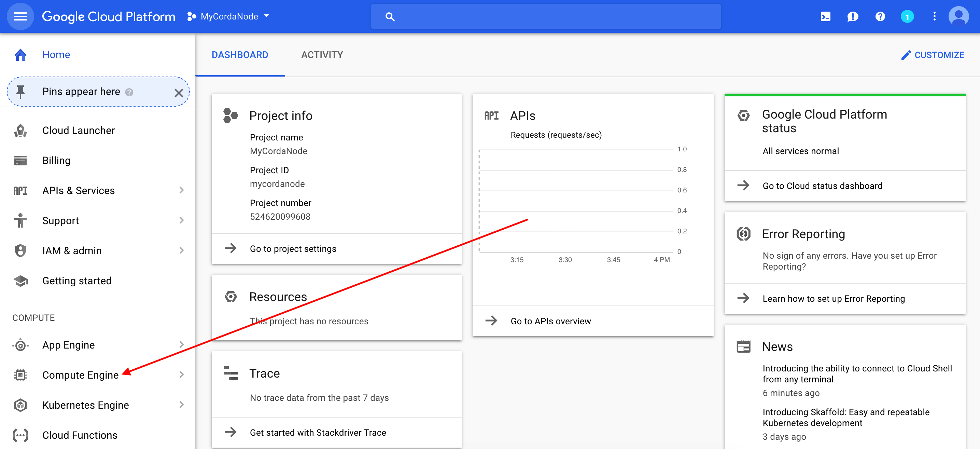The height and width of the screenshot is (449, 980).
Task: Click project number 524620099608
Action: pos(280,217)
